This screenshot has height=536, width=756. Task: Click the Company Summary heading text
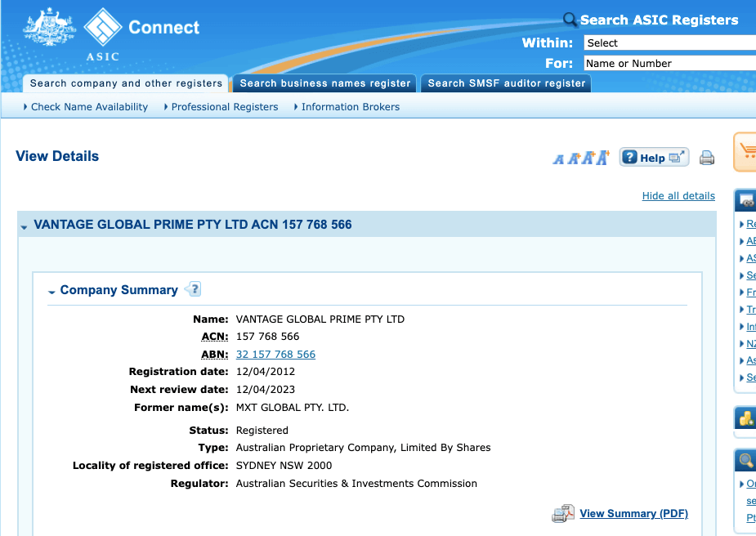click(x=119, y=290)
